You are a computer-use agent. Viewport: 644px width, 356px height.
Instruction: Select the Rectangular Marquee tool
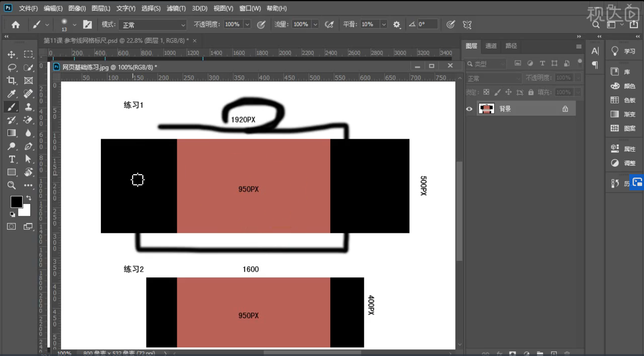(x=28, y=54)
